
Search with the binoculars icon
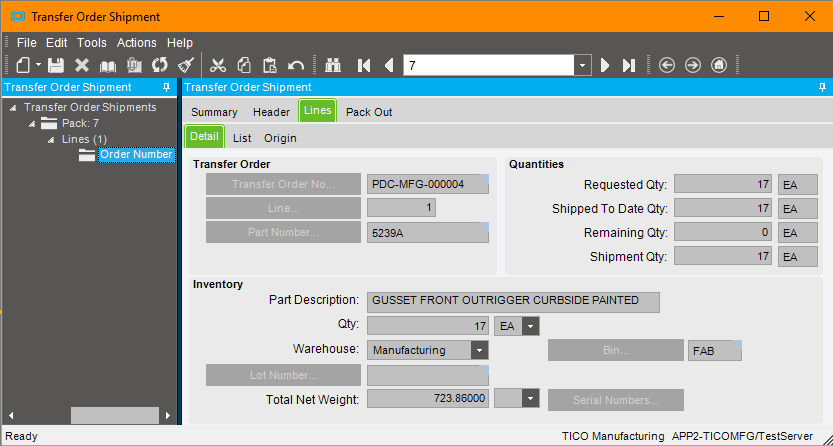333,65
